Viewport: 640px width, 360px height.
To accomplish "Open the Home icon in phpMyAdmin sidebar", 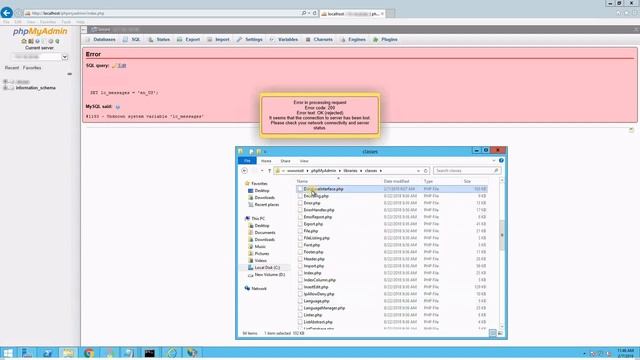I will point(24,41).
